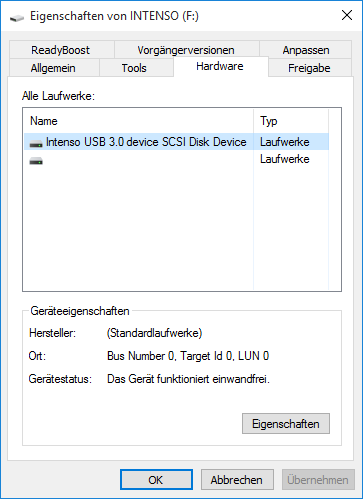Viewport: 363px width, 499px height.
Task: Open the Allgemein tab
Action: tap(53, 68)
